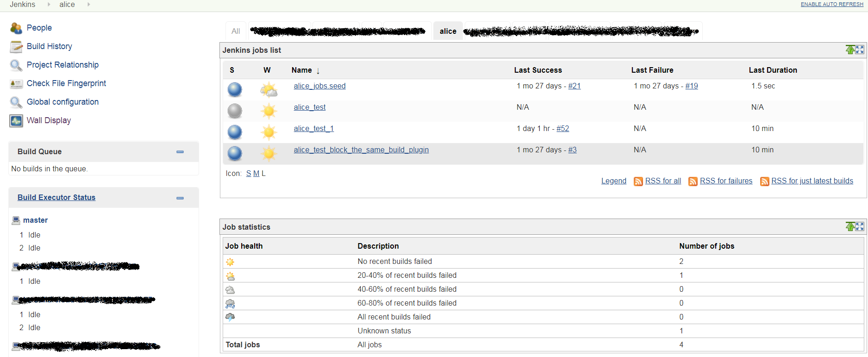The width and height of the screenshot is (868, 357).
Task: Click the Check File Fingerprint icon
Action: tap(16, 84)
